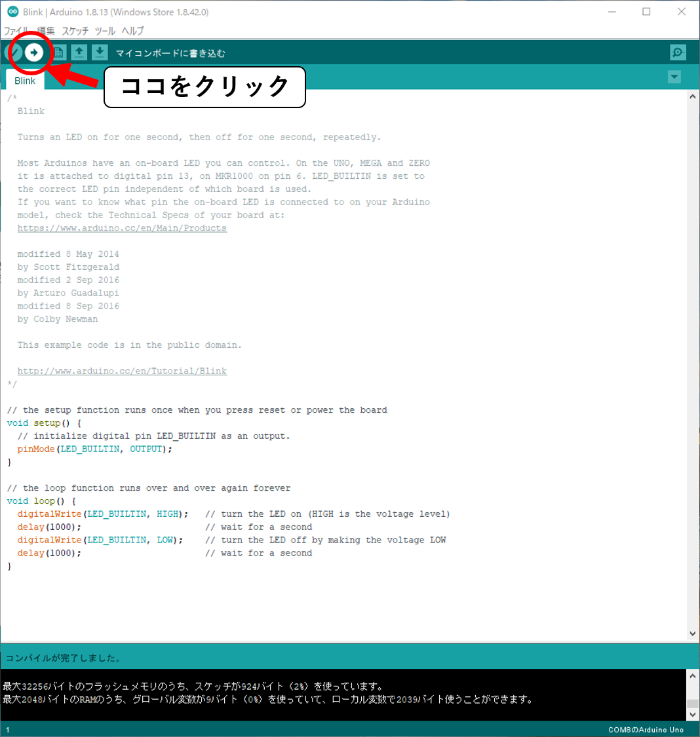Open the ヘルプ menu
The image size is (700, 737).
pyautogui.click(x=132, y=31)
